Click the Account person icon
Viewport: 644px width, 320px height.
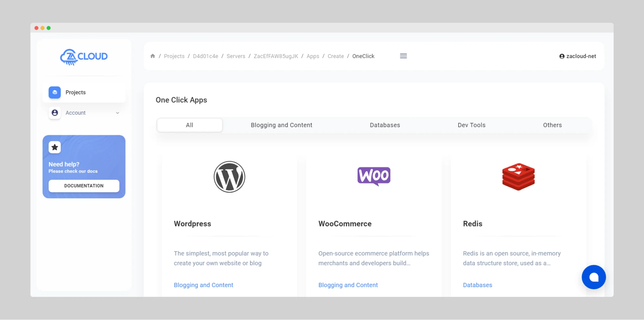point(54,113)
